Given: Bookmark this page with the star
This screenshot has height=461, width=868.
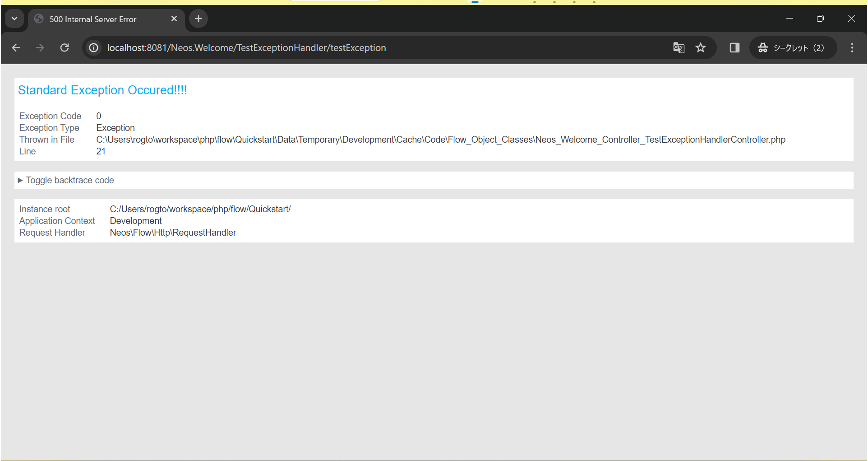Looking at the screenshot, I should (x=701, y=48).
